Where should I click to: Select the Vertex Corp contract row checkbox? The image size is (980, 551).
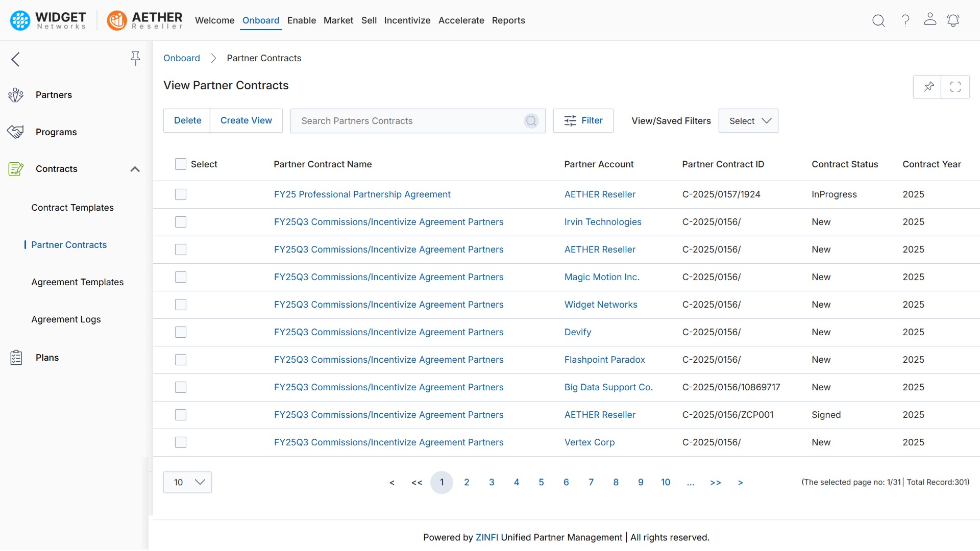click(181, 442)
